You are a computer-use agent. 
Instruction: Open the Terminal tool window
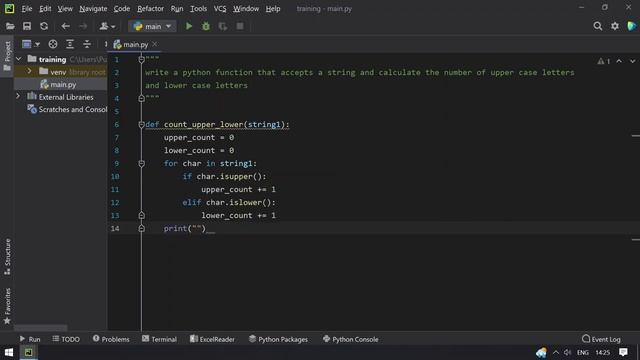tap(159, 339)
